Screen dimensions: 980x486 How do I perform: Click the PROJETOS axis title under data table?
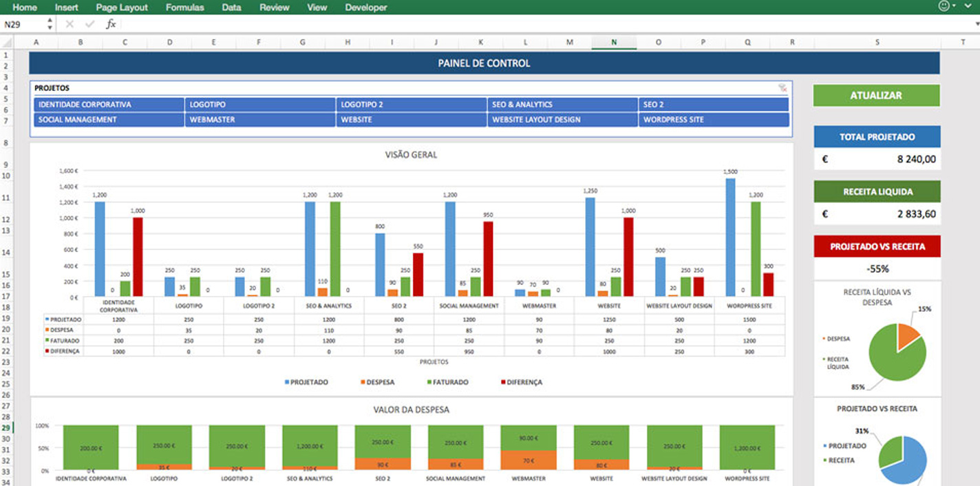click(x=434, y=362)
